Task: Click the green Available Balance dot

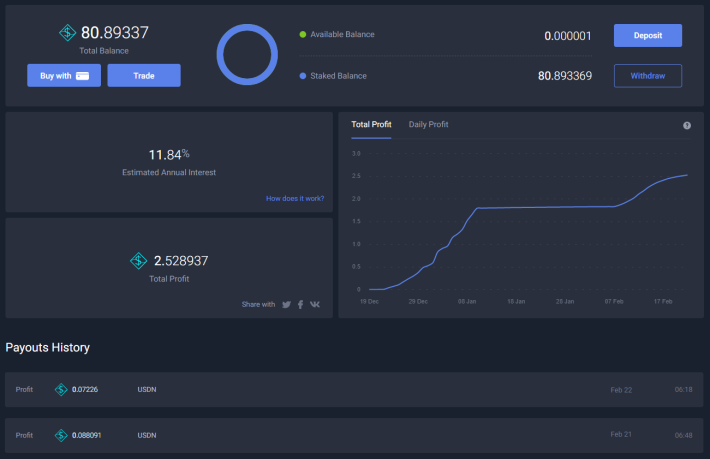Action: [303, 34]
